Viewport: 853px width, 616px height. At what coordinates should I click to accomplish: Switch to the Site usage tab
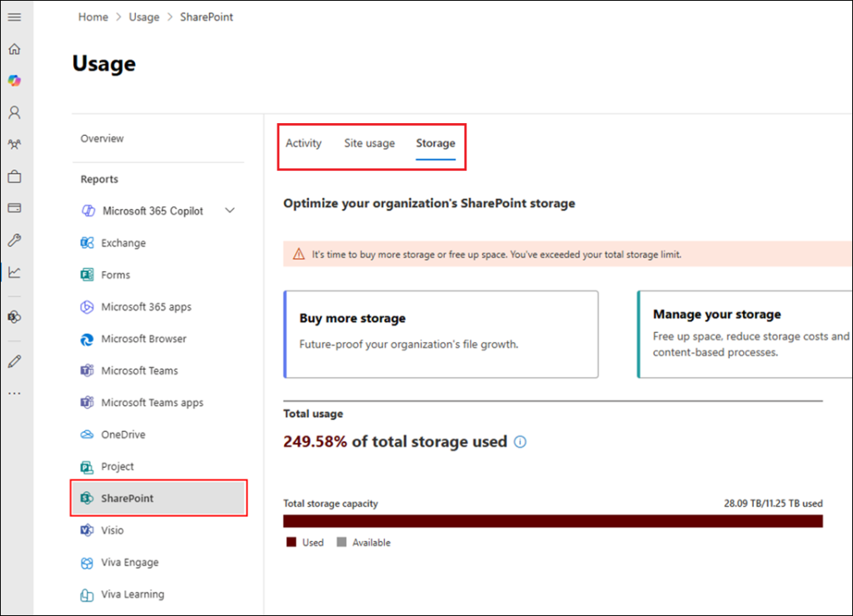coord(369,143)
